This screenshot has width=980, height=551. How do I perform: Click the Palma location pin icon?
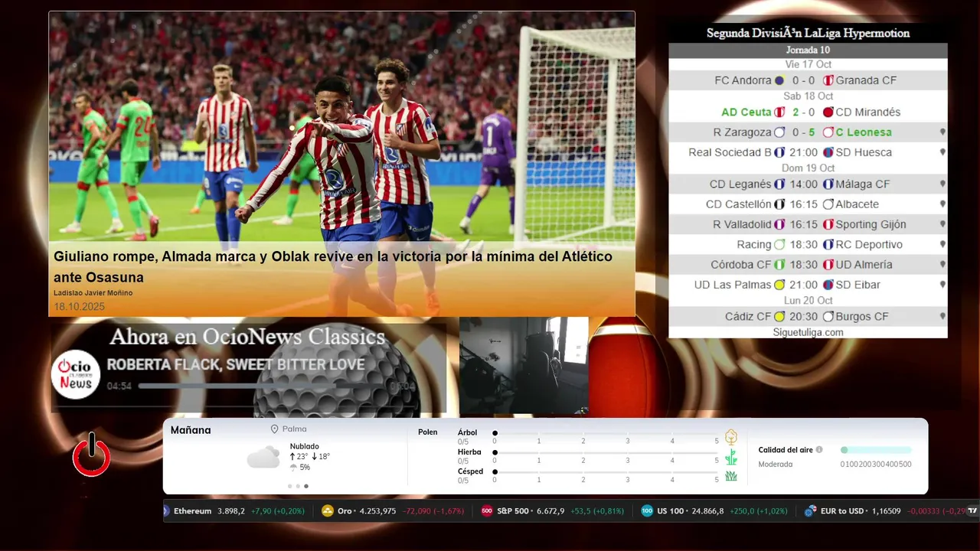tap(274, 429)
